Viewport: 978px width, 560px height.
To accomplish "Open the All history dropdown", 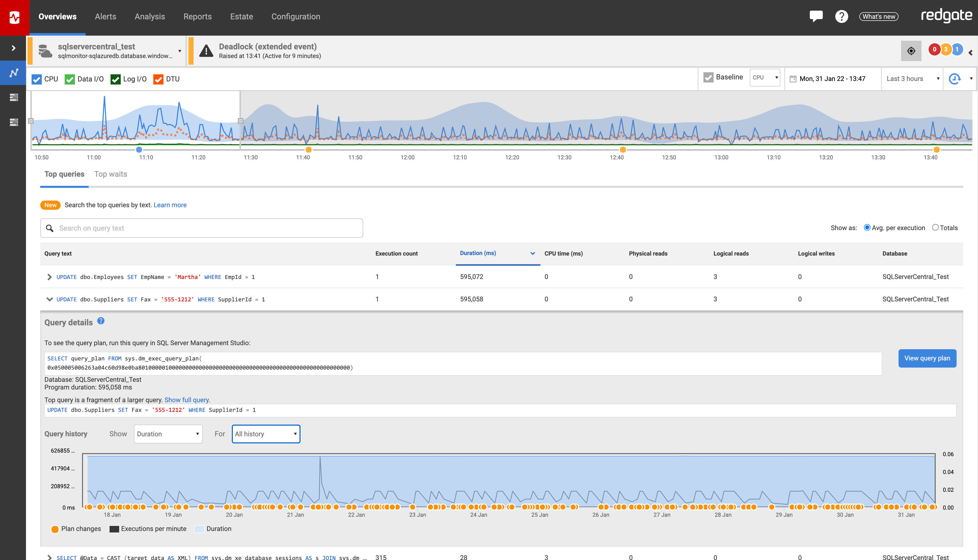I will [x=266, y=434].
